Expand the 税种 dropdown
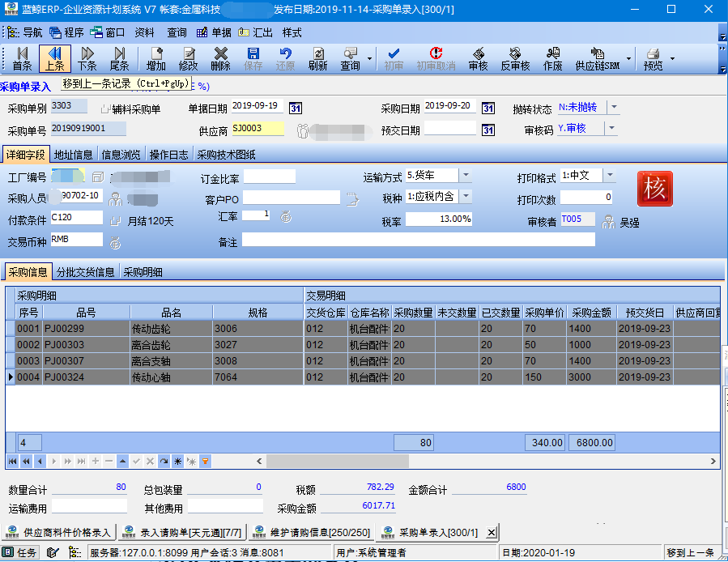This screenshot has width=728, height=562. click(466, 196)
